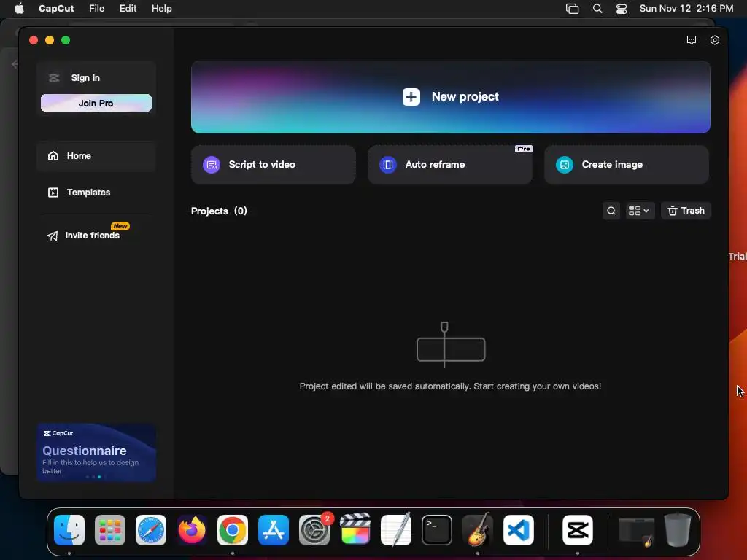Launch Safari from the Dock

pyautogui.click(x=151, y=530)
